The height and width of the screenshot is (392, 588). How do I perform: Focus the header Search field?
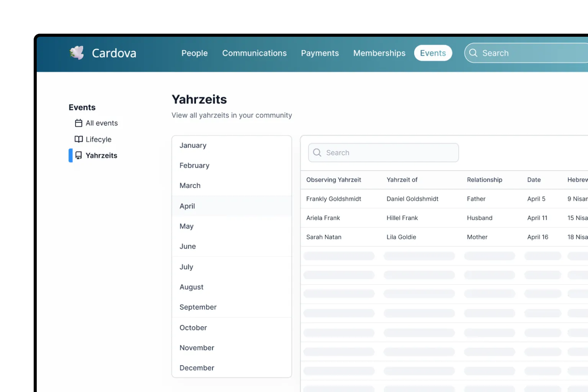point(526,53)
